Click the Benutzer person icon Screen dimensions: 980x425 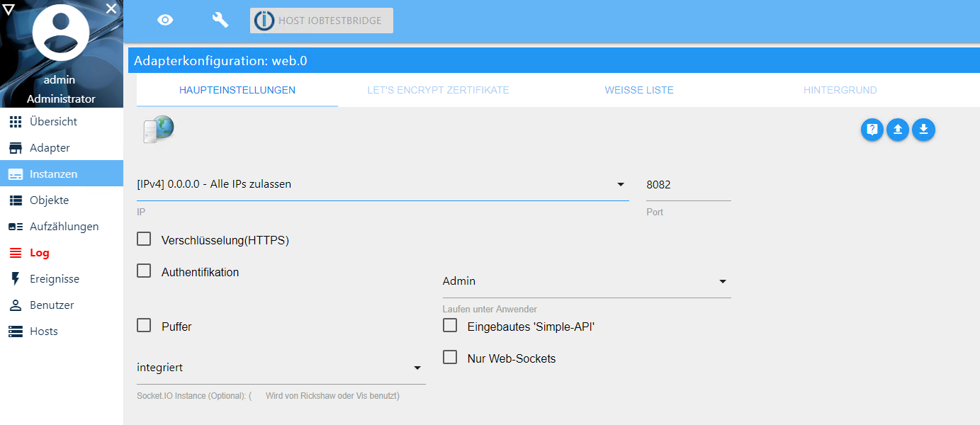(16, 305)
